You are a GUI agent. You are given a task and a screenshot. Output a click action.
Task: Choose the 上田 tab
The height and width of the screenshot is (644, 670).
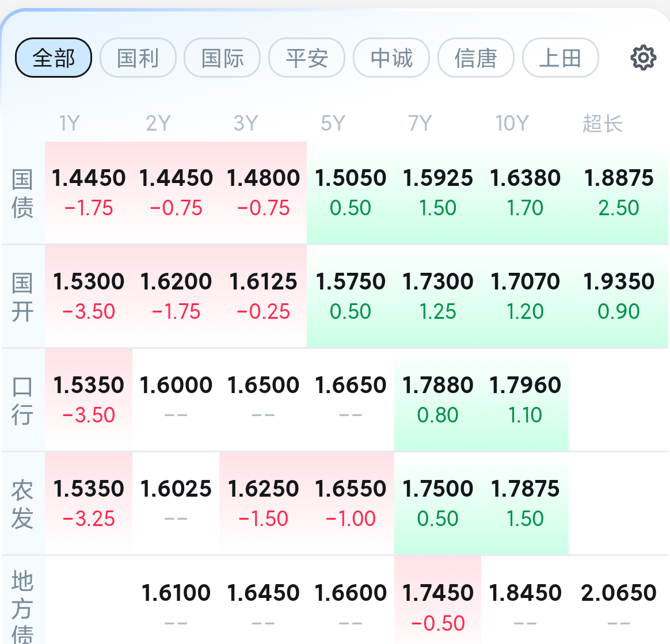[561, 58]
